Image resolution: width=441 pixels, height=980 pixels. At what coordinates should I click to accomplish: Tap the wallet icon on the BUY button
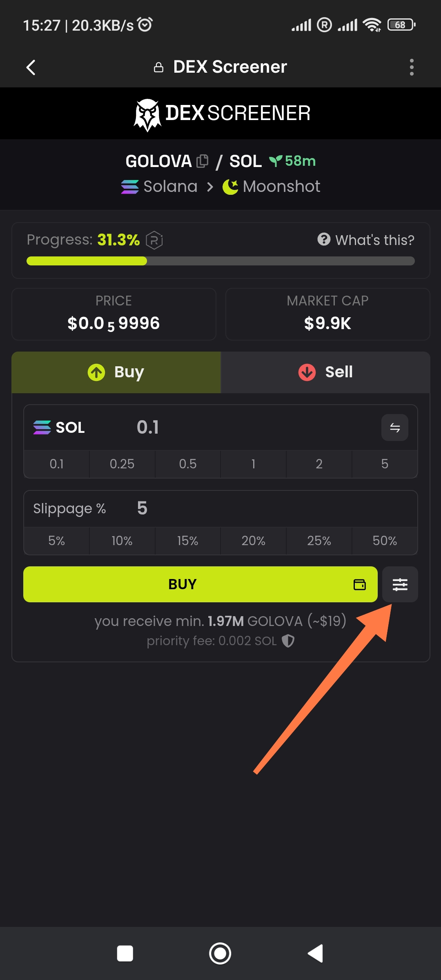tap(359, 584)
